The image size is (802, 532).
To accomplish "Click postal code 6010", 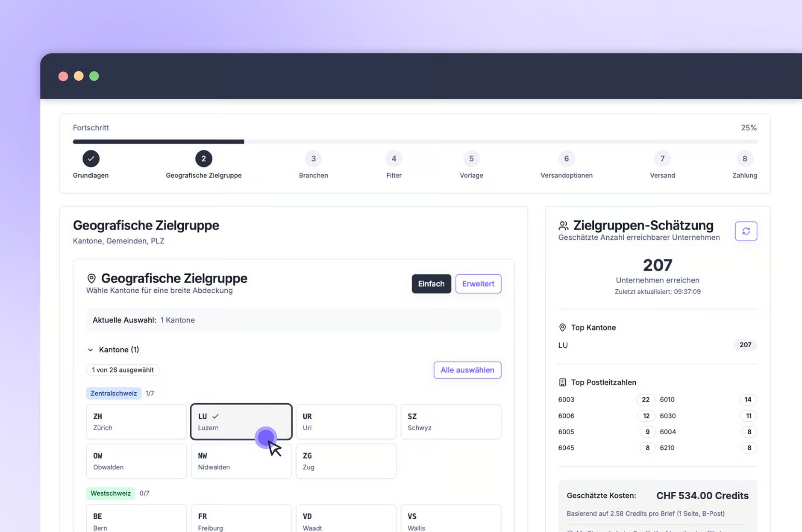I will [667, 400].
